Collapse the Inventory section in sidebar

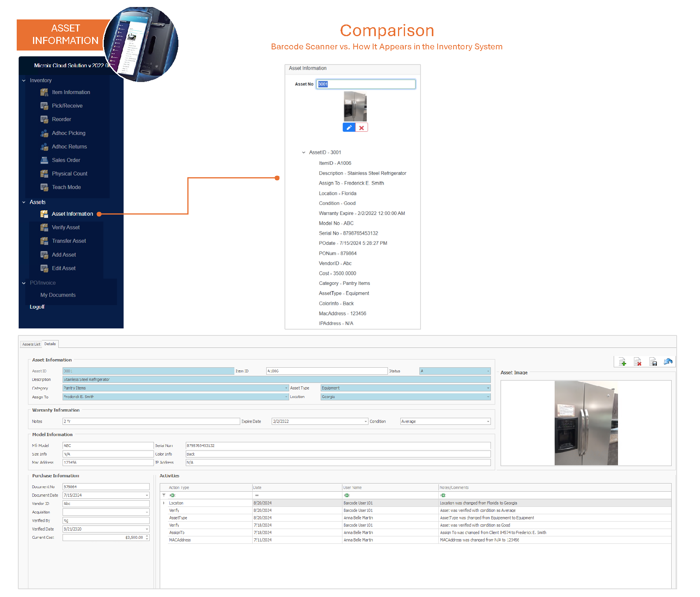click(24, 81)
